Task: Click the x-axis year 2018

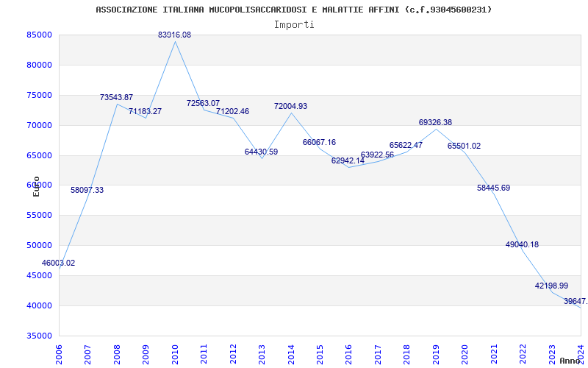Action: 407,354
